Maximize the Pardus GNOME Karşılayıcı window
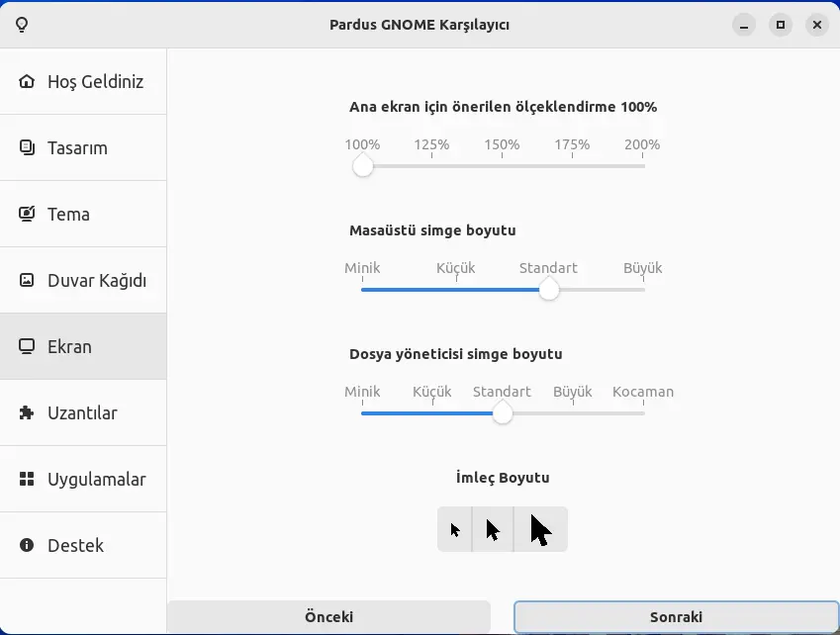The image size is (840, 635). (781, 25)
